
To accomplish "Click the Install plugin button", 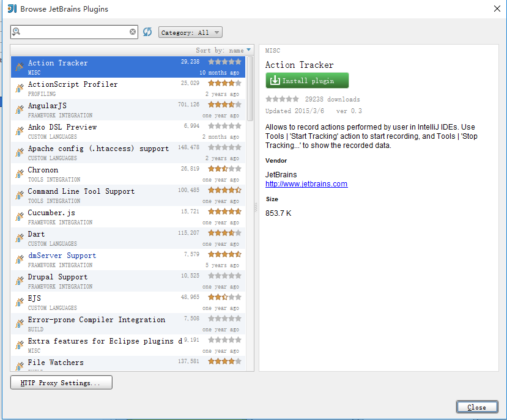I will (x=307, y=81).
